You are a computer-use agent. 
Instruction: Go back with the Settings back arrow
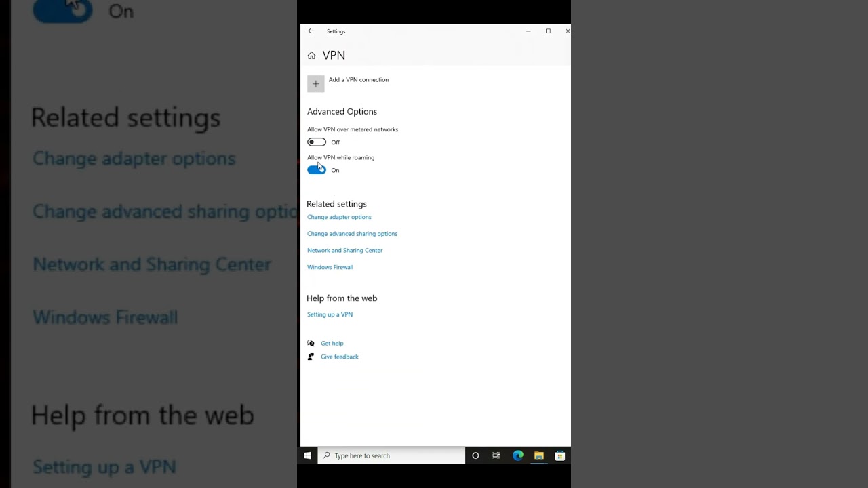click(x=311, y=31)
